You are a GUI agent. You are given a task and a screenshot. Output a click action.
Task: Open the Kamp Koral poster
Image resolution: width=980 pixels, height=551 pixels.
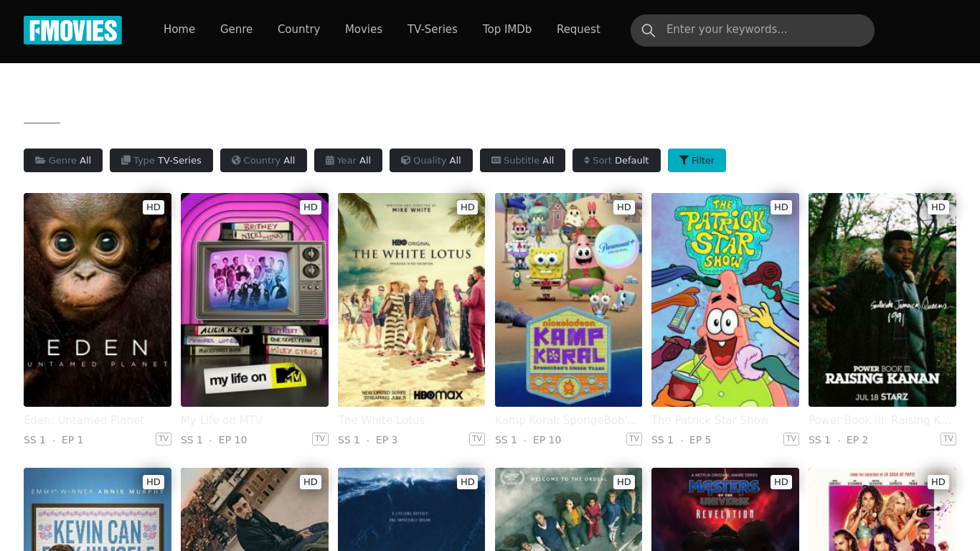pyautogui.click(x=568, y=300)
